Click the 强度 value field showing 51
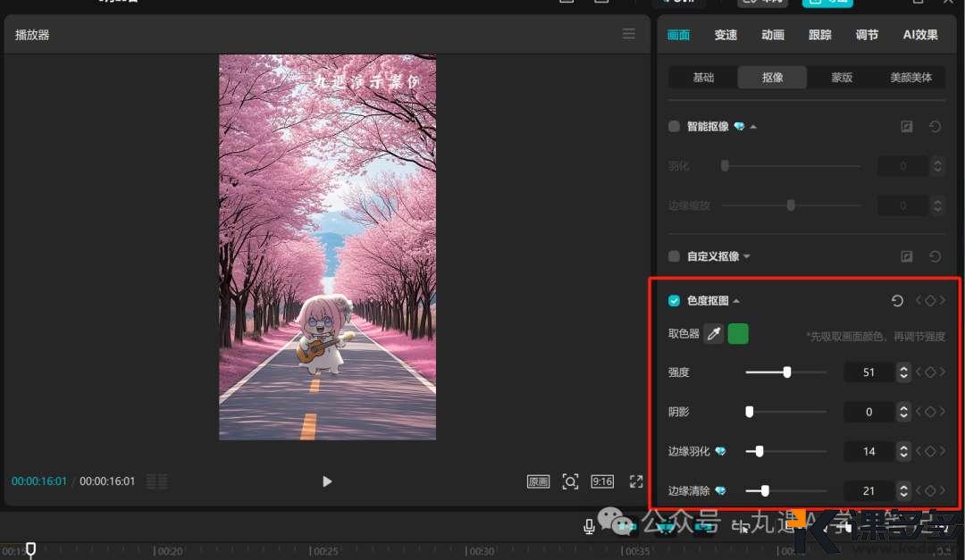 pyautogui.click(x=868, y=372)
